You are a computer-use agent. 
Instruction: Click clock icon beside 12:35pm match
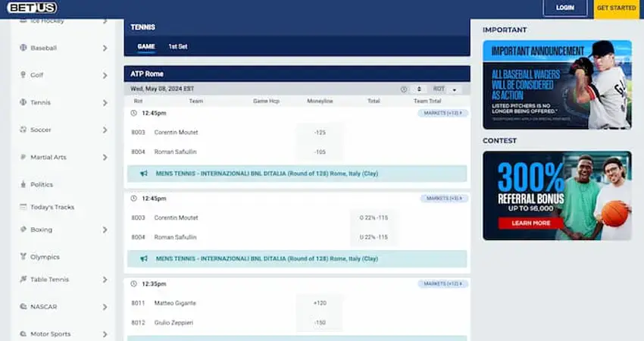pyautogui.click(x=133, y=284)
